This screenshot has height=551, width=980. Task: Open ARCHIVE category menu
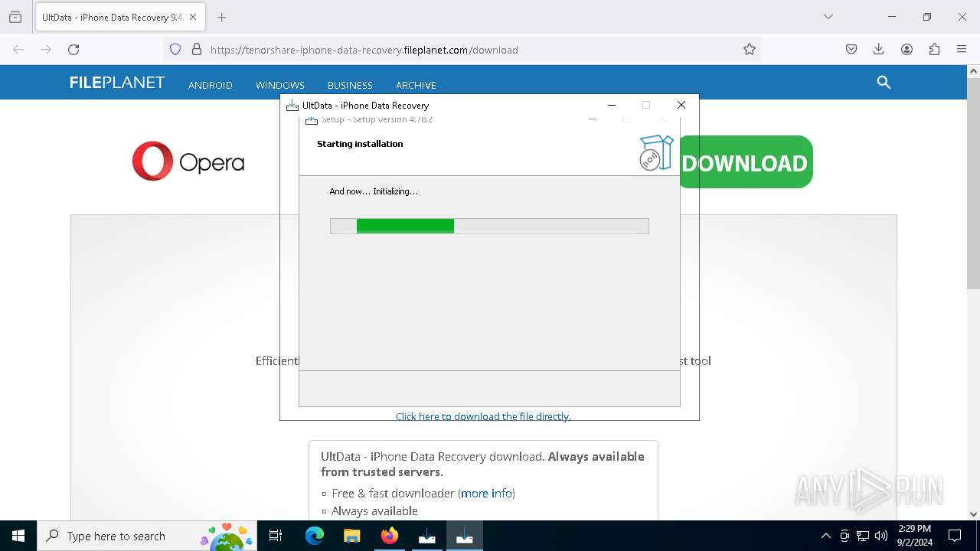416,85
